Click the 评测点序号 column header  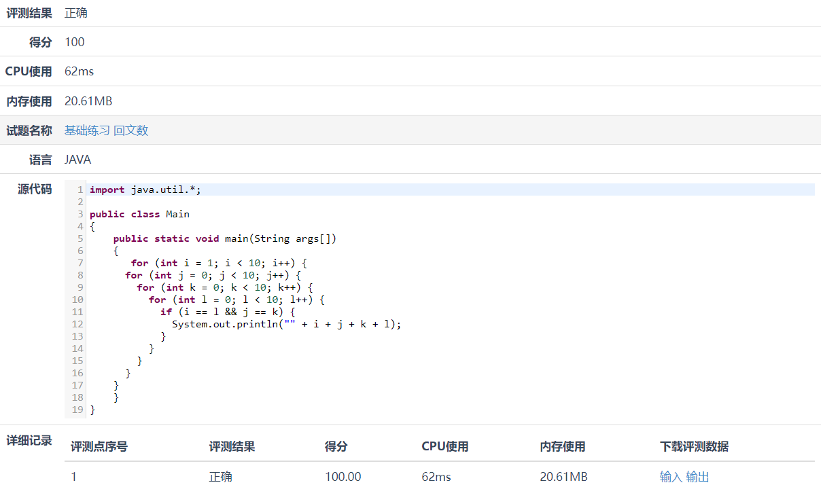click(99, 446)
